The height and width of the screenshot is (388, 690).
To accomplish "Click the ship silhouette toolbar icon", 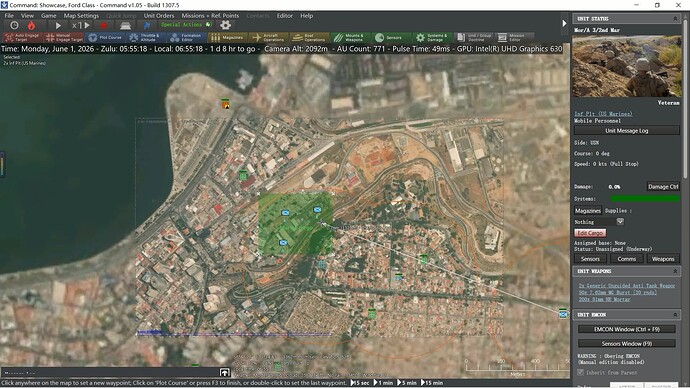I will [x=125, y=26].
